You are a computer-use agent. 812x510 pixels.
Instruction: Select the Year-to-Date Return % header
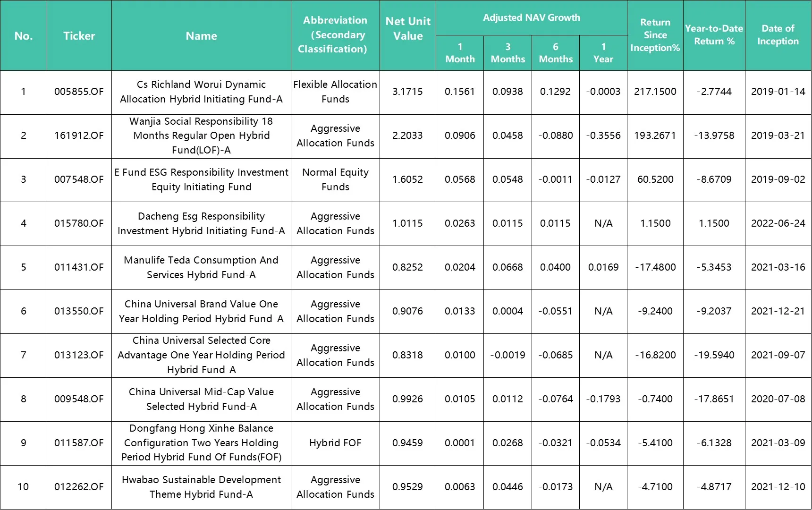(714, 35)
